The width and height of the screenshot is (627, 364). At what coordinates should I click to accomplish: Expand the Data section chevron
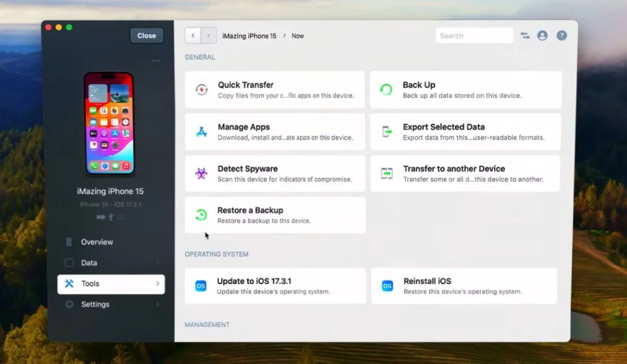click(x=158, y=263)
